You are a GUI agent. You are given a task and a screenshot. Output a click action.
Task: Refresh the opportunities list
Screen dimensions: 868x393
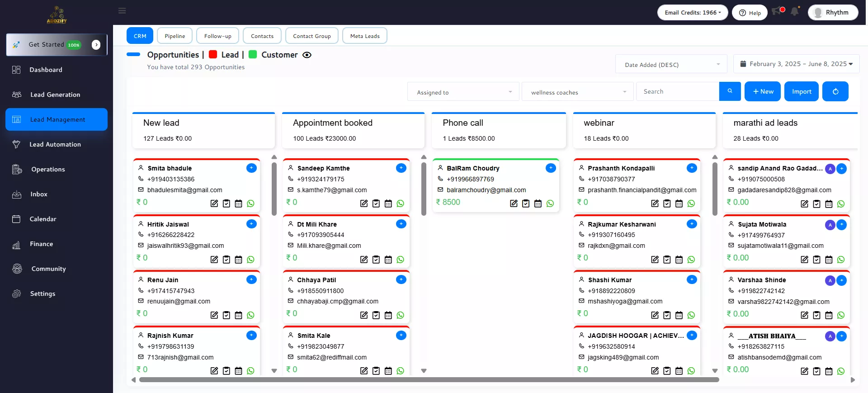[x=835, y=91]
